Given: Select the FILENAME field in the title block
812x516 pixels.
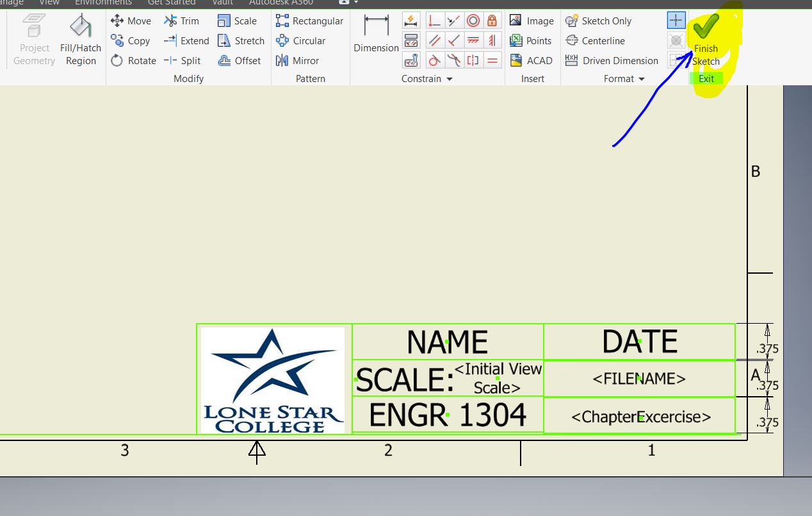Looking at the screenshot, I should click(x=638, y=379).
